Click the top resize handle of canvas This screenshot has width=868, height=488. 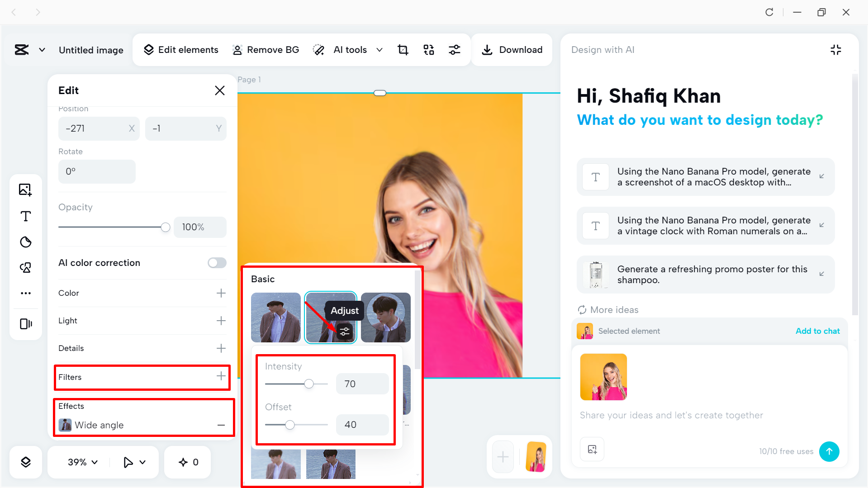click(380, 93)
